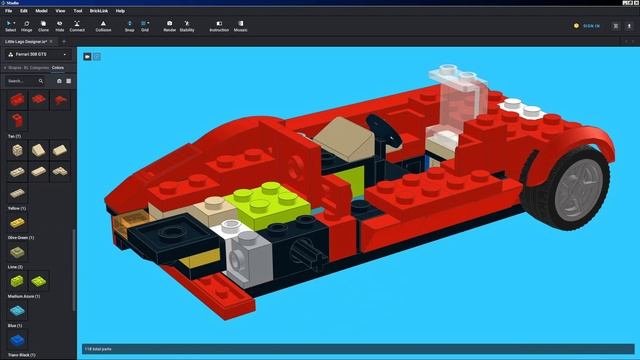Click the list view icon beside search

[69, 81]
